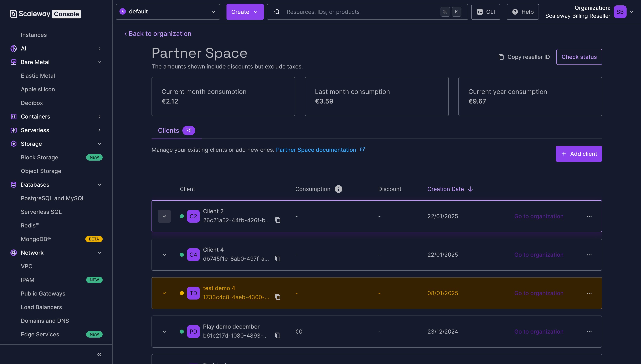Screen dimensions: 641x364
Task: Copy Client 4 organization ID
Action: [278, 258]
